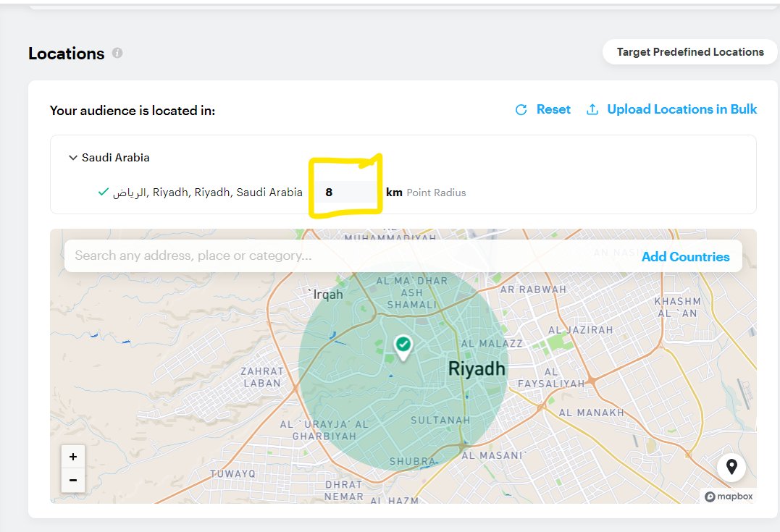This screenshot has height=532, width=780.
Task: Click the Riyadh city label on map
Action: [x=477, y=369]
